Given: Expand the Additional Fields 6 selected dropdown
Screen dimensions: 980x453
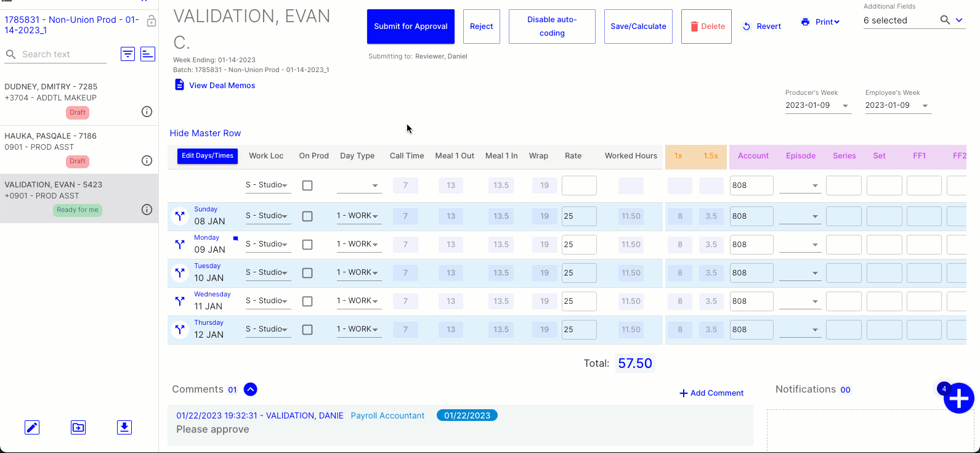Looking at the screenshot, I should (959, 20).
